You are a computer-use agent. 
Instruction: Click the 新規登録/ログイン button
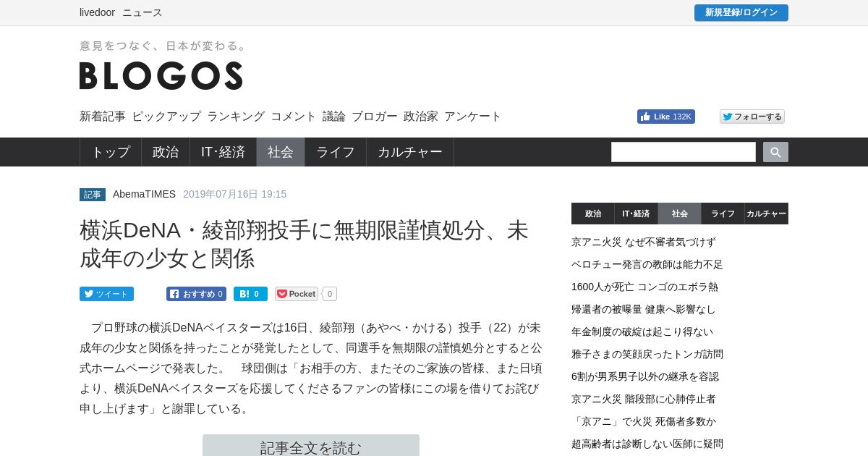coord(741,12)
